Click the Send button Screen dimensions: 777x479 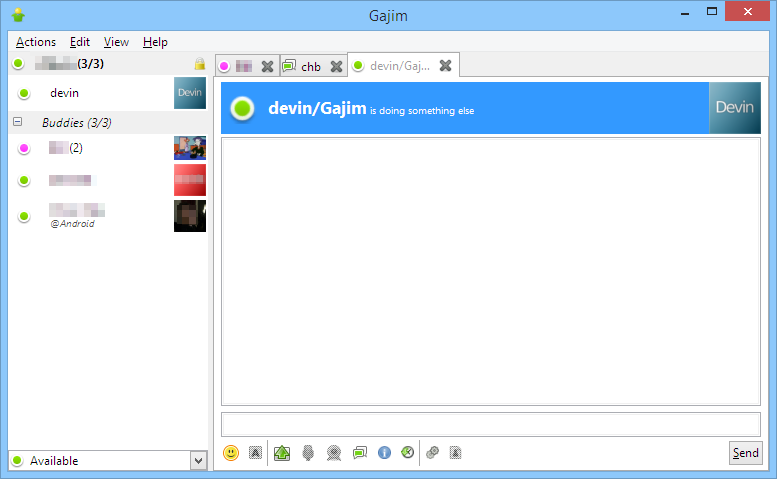pos(746,453)
